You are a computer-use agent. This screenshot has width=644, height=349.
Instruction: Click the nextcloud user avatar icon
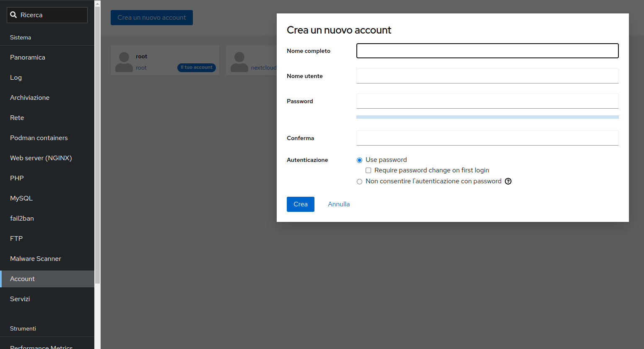pyautogui.click(x=239, y=62)
